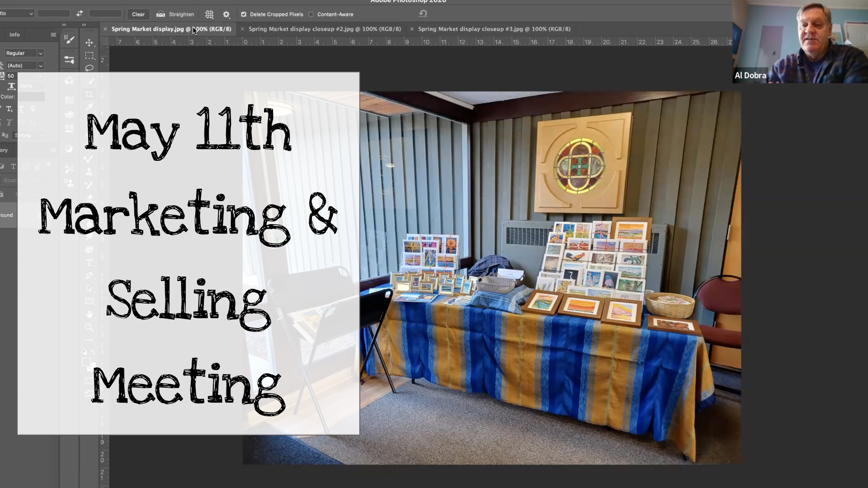Click the crop height input field
868x488 pixels.
[105, 14]
